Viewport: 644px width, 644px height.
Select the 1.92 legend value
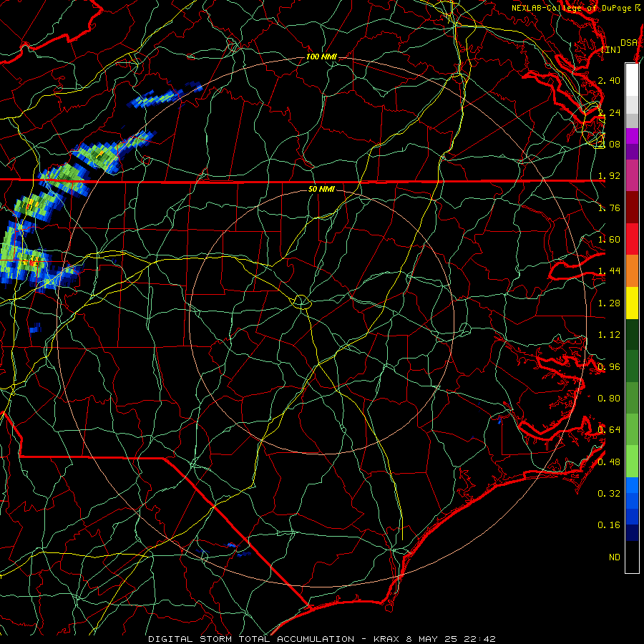pos(609,176)
